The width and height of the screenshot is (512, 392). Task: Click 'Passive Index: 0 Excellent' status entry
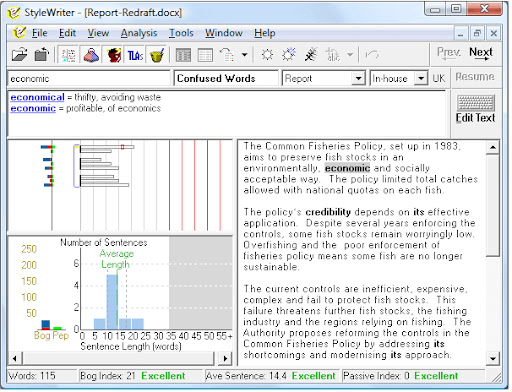pyautogui.click(x=401, y=376)
